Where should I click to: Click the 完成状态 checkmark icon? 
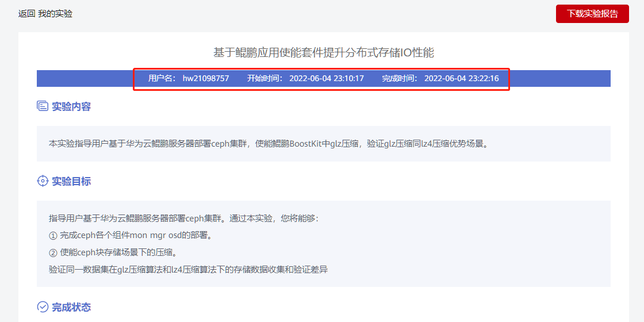coord(43,306)
